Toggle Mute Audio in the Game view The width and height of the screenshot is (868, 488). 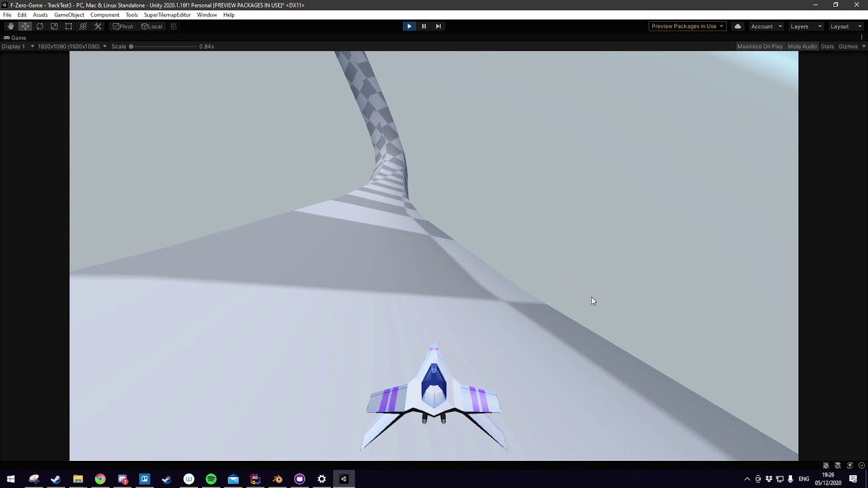pyautogui.click(x=802, y=46)
